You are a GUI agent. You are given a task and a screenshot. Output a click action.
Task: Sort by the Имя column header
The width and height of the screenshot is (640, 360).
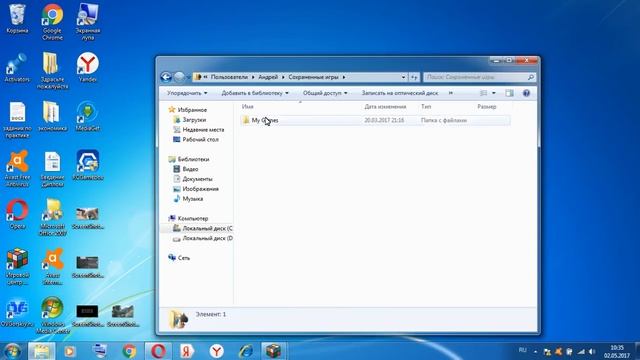coord(247,107)
